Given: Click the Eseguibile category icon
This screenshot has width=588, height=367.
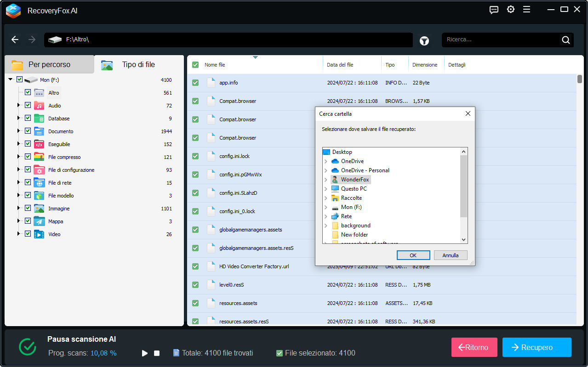Looking at the screenshot, I should click(x=39, y=144).
